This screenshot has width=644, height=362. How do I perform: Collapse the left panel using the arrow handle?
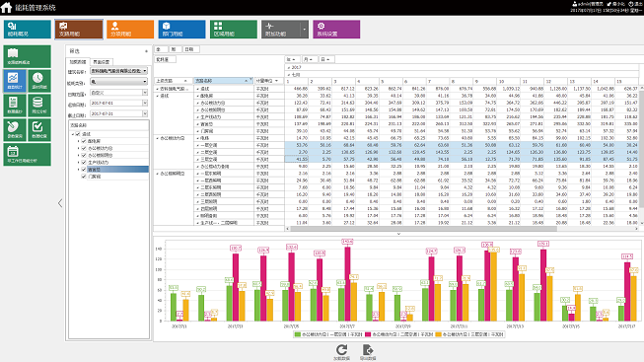coord(60,203)
